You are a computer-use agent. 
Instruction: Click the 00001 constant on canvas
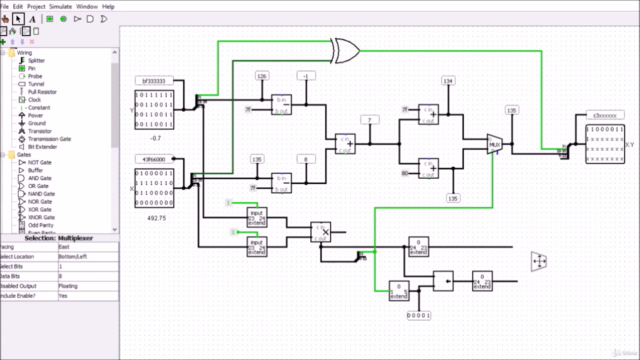[419, 316]
